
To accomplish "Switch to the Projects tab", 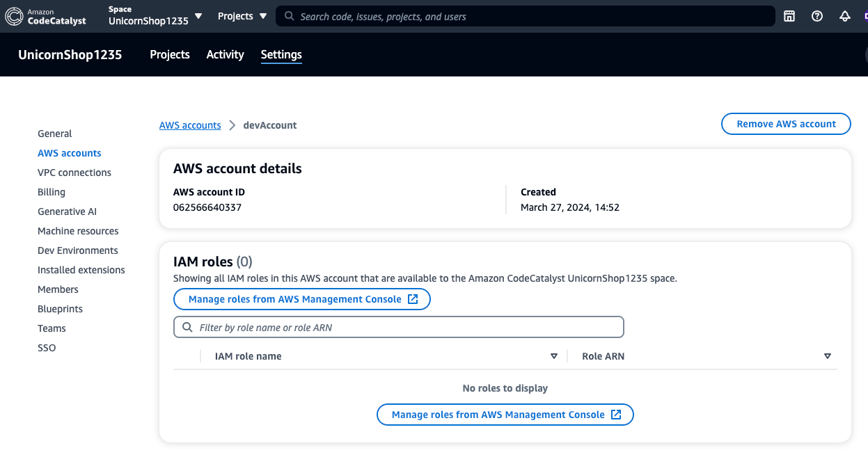I will pyautogui.click(x=170, y=54).
